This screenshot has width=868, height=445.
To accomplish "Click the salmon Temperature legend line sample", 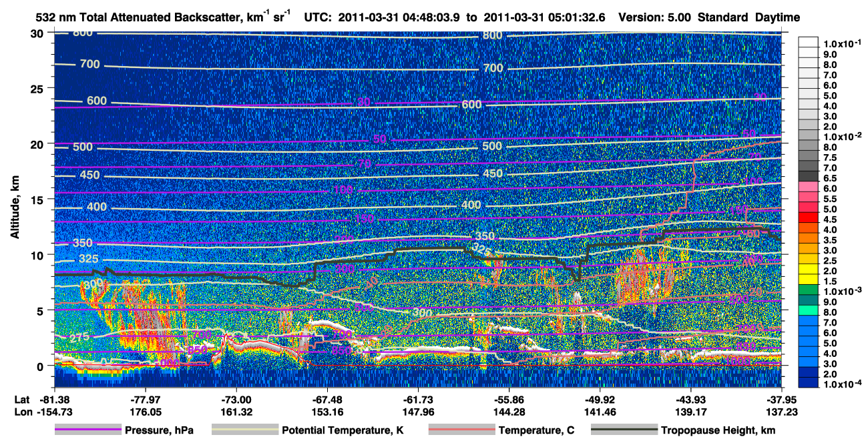I will point(461,430).
